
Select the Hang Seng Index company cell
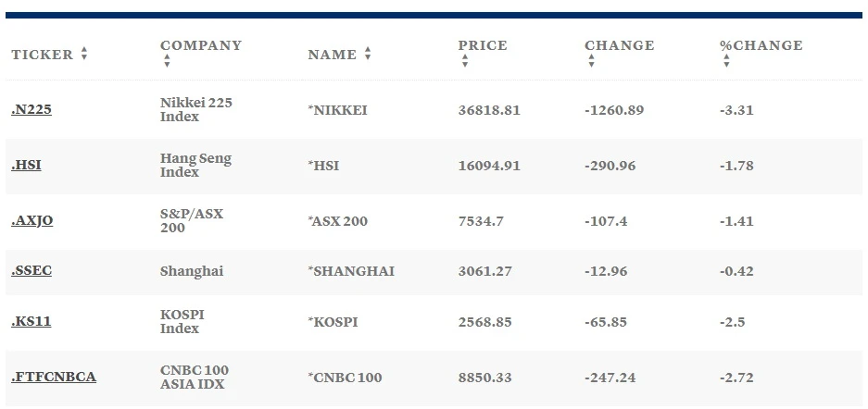tap(195, 166)
